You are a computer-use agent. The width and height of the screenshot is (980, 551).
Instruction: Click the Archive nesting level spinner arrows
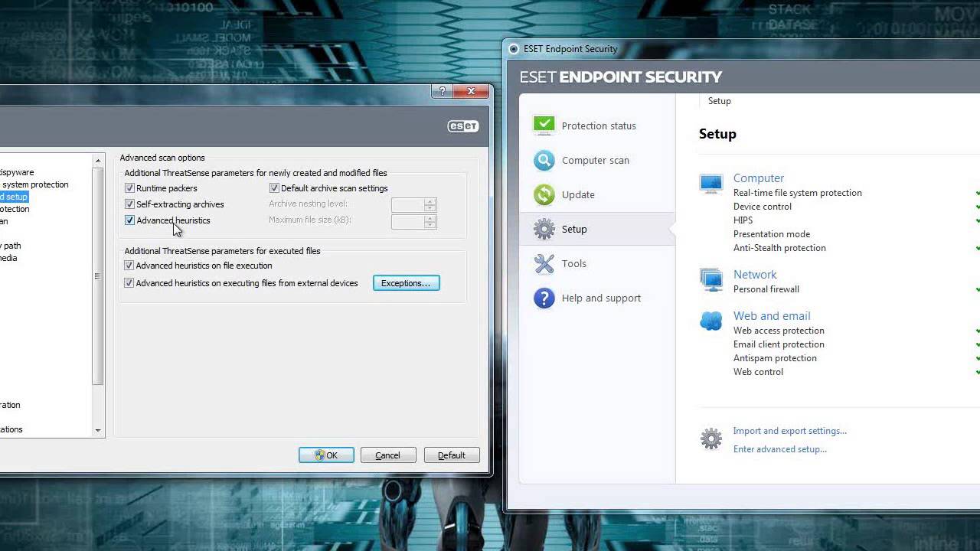(430, 204)
